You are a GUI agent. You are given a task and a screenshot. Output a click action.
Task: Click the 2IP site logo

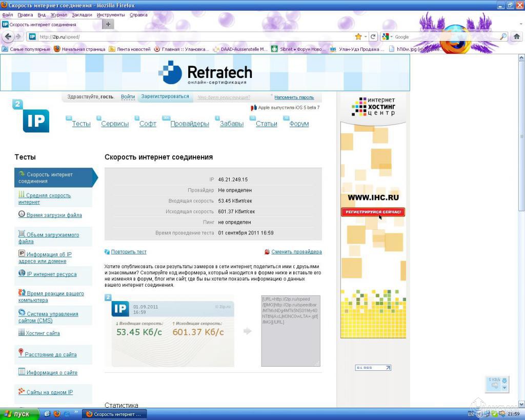point(35,121)
